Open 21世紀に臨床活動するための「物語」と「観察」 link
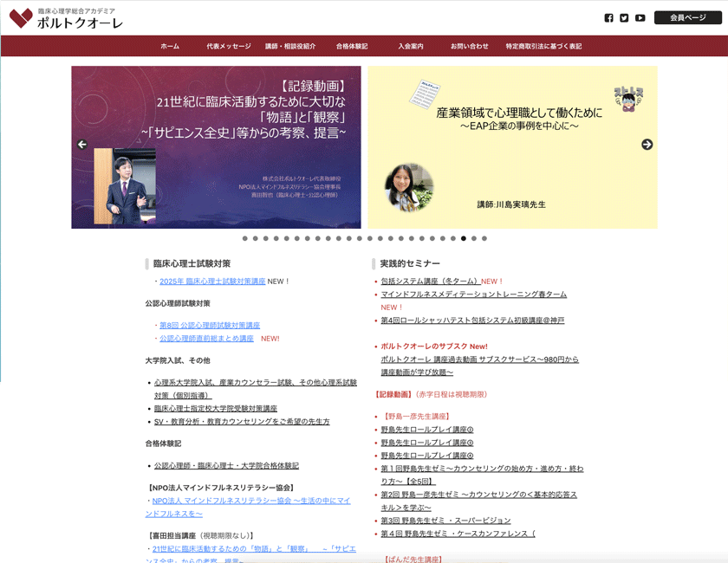The height and width of the screenshot is (563, 728). coord(250,554)
